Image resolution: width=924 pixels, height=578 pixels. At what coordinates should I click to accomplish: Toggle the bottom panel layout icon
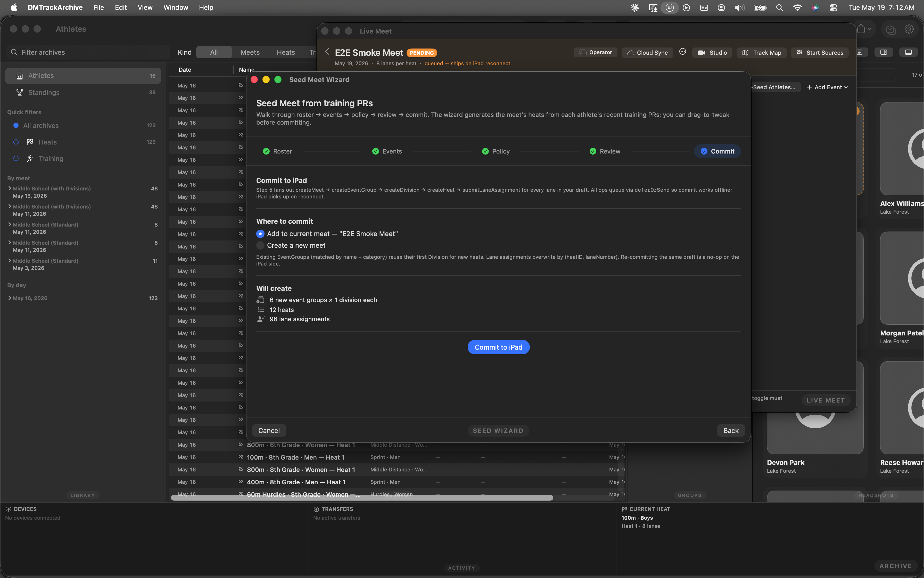click(x=908, y=52)
